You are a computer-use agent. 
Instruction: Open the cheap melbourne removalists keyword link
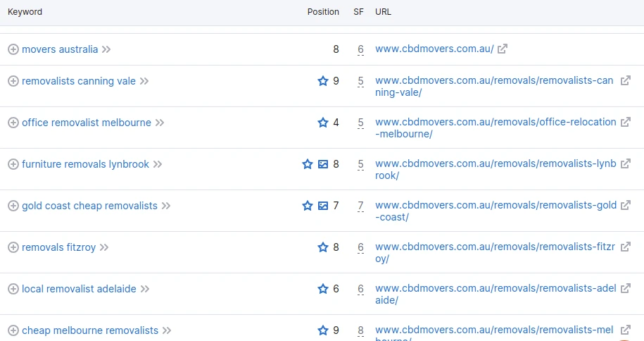(90, 330)
